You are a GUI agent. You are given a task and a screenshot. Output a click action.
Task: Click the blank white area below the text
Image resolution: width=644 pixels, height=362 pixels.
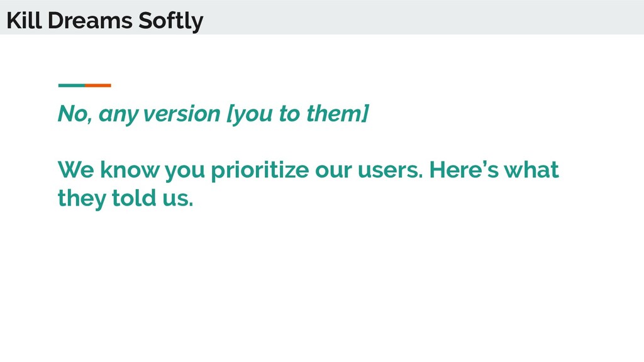tap(322, 287)
